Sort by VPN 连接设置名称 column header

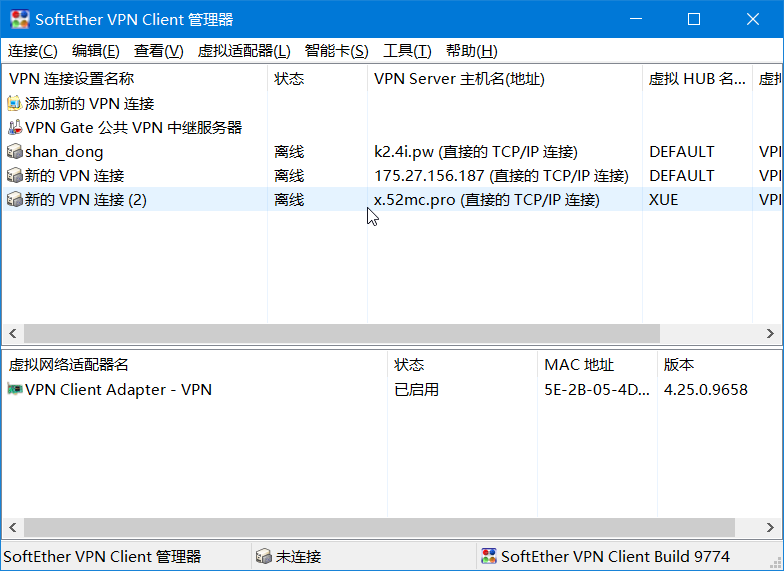pyautogui.click(x=135, y=78)
